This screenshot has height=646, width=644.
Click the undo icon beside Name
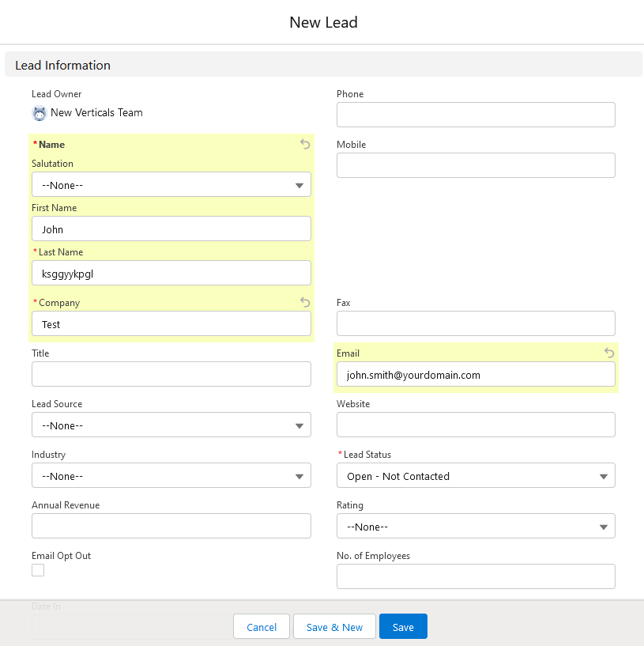[x=305, y=144]
